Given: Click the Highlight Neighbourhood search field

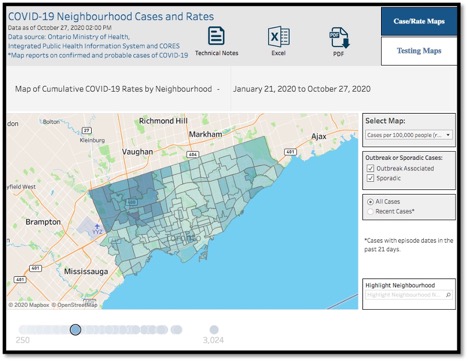Looking at the screenshot, I should pos(409,295).
